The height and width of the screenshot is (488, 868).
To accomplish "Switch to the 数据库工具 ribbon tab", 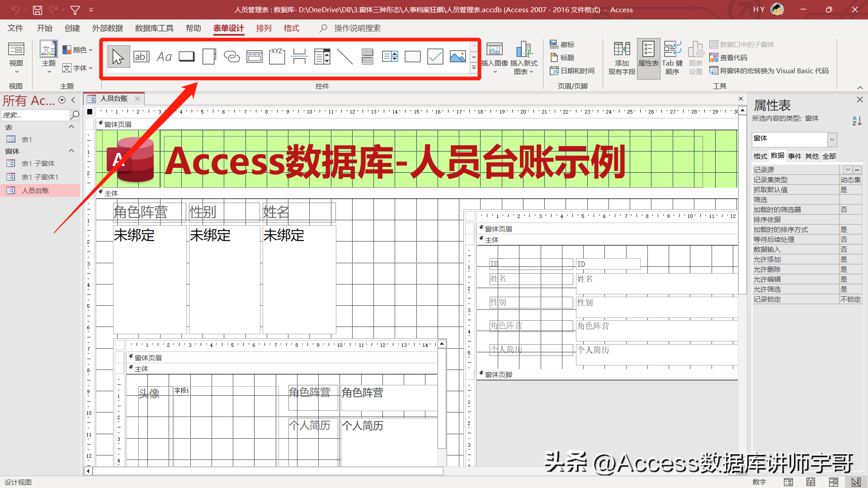I will [x=154, y=28].
